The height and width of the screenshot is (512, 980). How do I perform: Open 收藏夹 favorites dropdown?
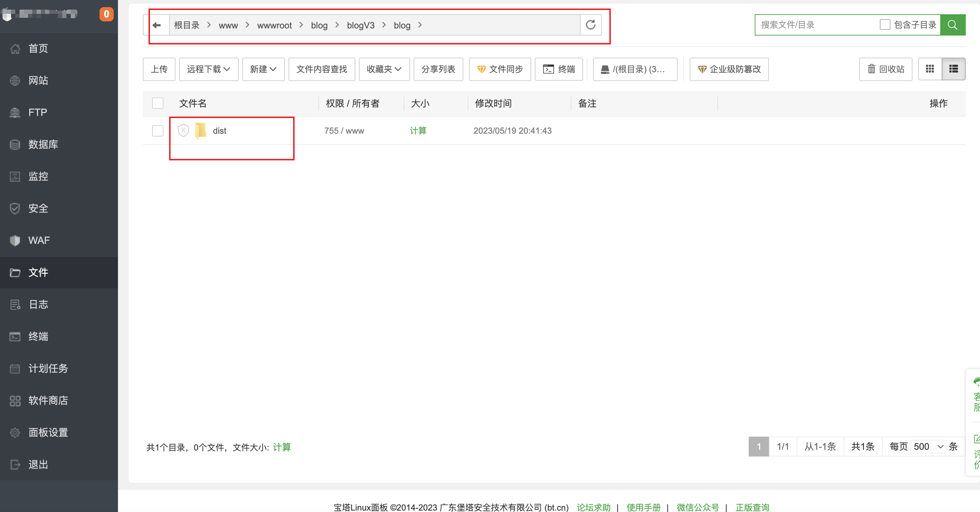384,69
